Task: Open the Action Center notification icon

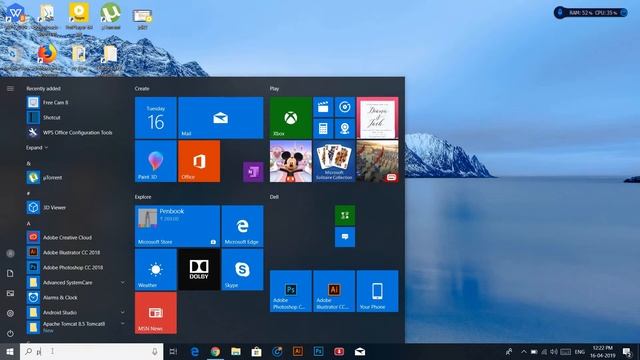Action: tap(627, 351)
